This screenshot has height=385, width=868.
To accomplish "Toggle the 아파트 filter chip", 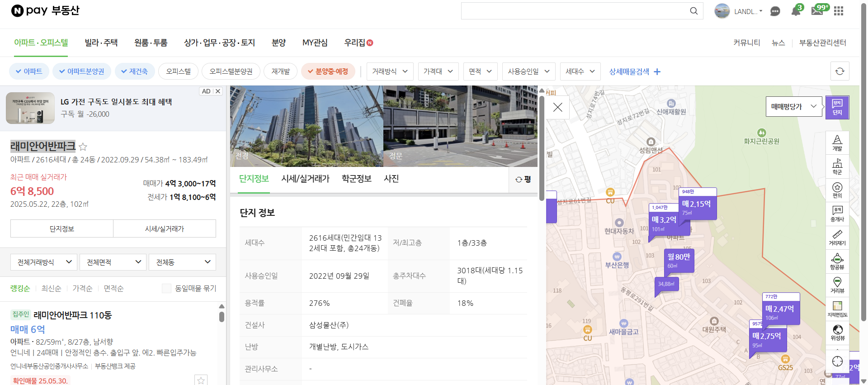I will pos(29,71).
